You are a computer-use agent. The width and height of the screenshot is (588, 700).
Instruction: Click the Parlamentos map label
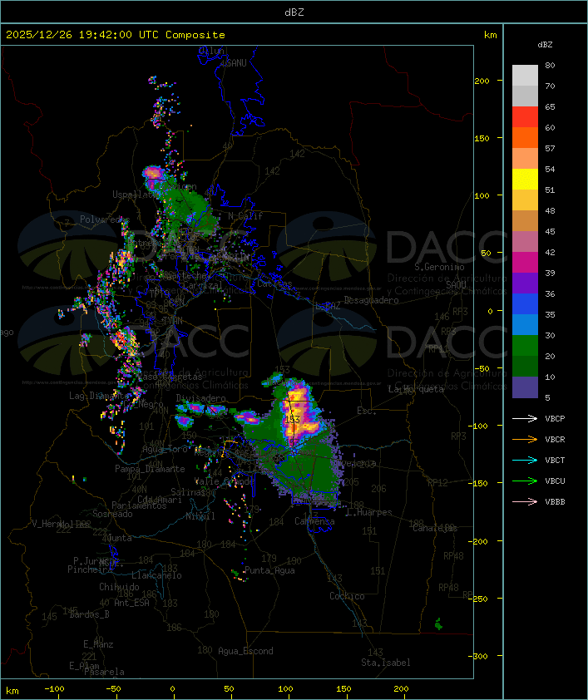(x=139, y=505)
